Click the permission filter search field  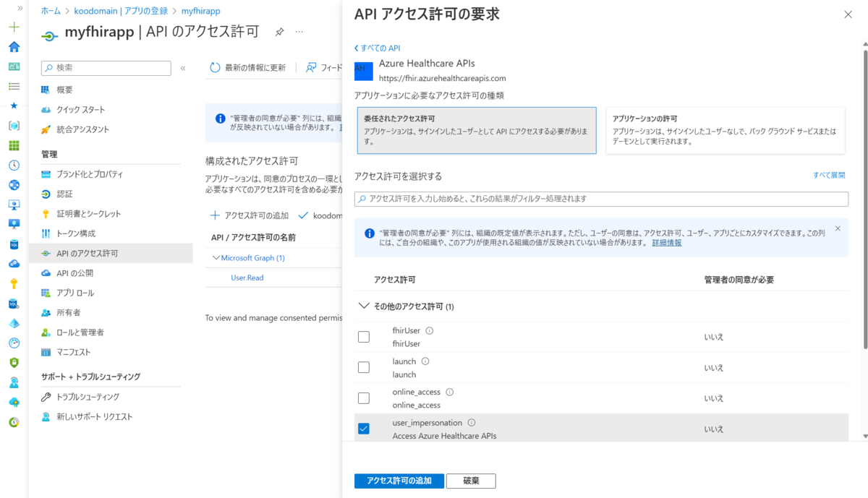click(601, 199)
